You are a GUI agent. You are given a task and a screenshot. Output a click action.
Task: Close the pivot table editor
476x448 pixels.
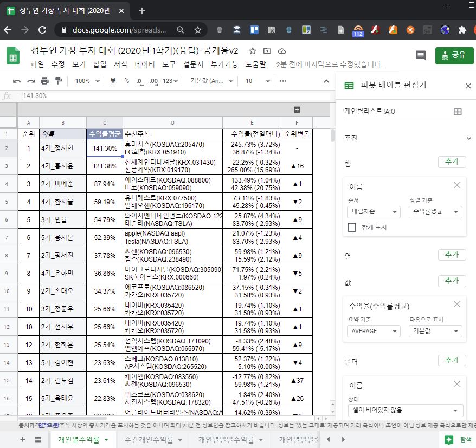pyautogui.click(x=468, y=86)
